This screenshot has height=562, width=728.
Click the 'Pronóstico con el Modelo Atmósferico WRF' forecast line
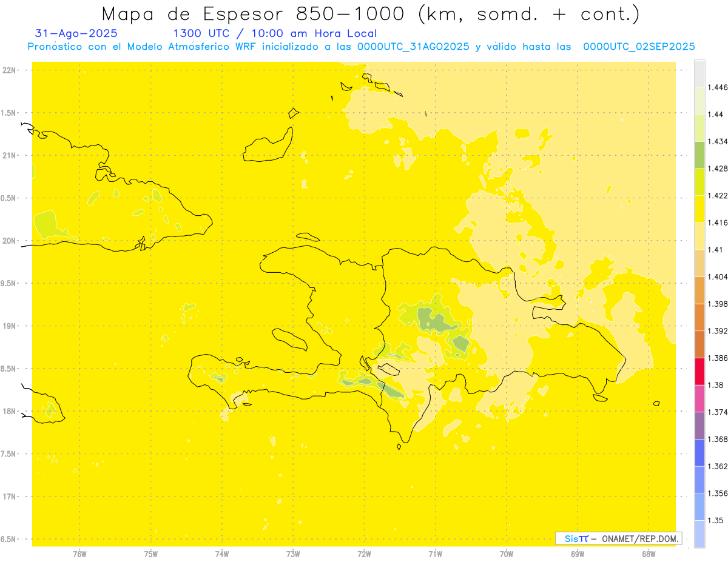[360, 47]
